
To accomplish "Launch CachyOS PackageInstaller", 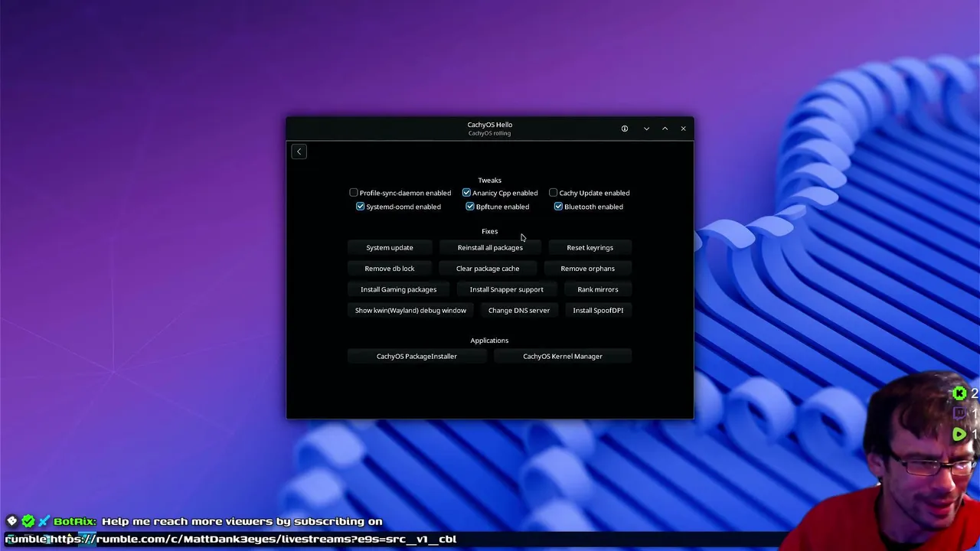I will 416,356.
